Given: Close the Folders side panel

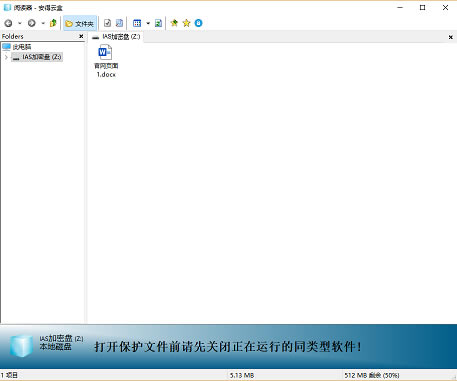Looking at the screenshot, I should point(81,36).
